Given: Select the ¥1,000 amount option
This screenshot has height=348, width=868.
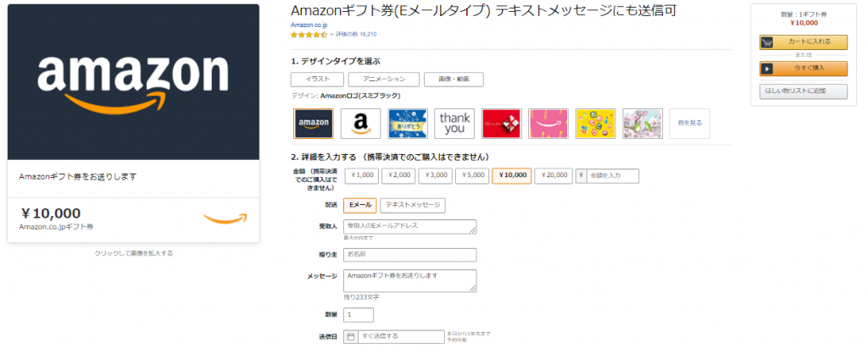Looking at the screenshot, I should click(363, 175).
